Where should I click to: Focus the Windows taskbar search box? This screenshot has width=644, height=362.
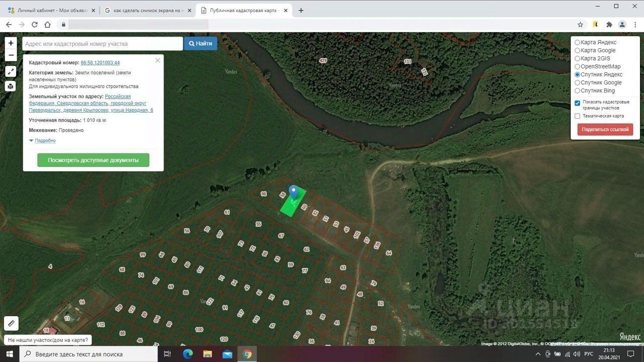pos(90,354)
